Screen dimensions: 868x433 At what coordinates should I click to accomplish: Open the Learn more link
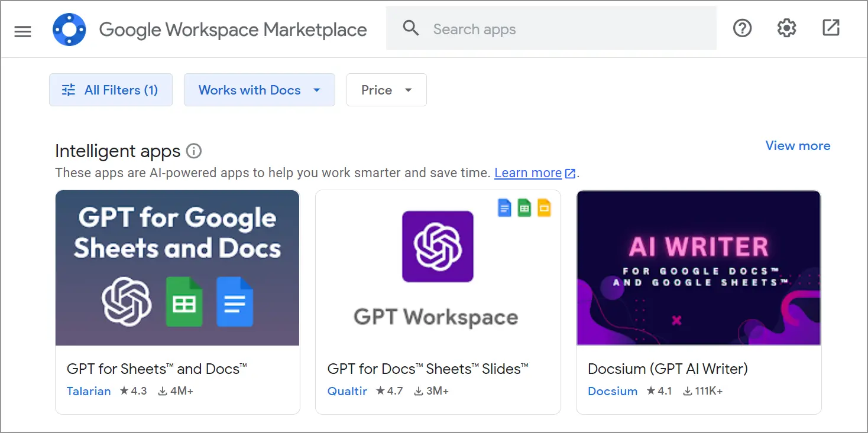pos(528,173)
